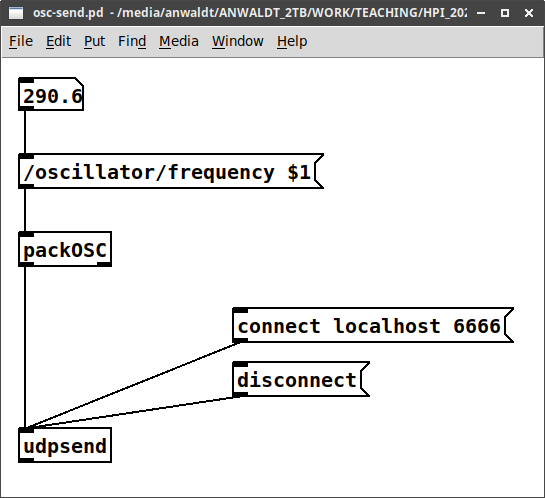Viewport: 545px width, 498px height.
Task: Click the disconnect message box
Action: tap(301, 379)
